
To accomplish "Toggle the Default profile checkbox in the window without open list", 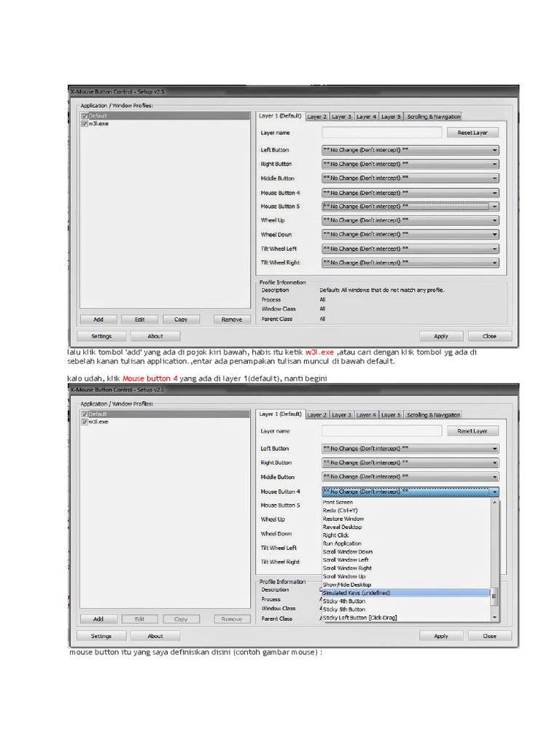I will [85, 116].
